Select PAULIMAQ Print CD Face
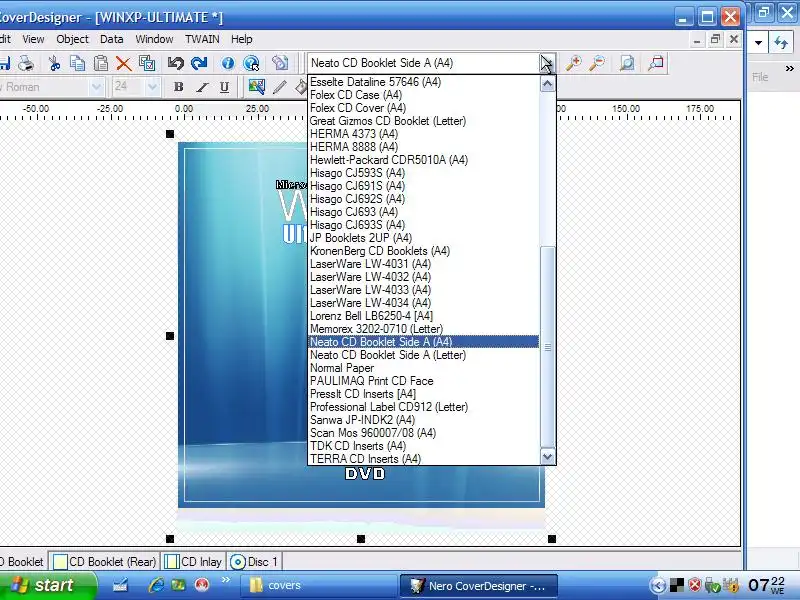This screenshot has width=800, height=600. [x=371, y=381]
